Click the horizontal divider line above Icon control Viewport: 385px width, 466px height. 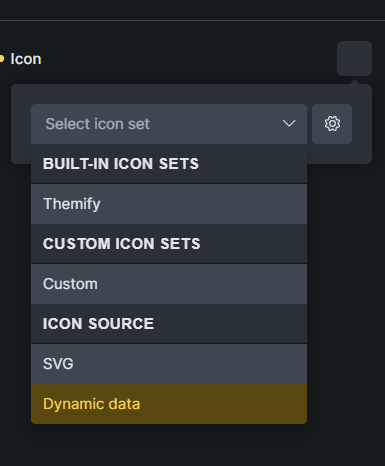pyautogui.click(x=192, y=21)
